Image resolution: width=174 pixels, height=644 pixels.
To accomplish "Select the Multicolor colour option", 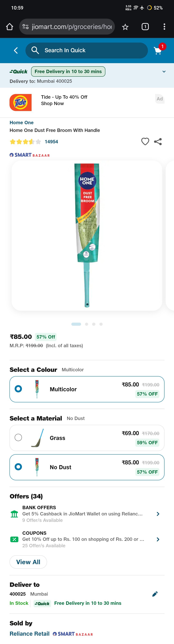I will tap(87, 389).
